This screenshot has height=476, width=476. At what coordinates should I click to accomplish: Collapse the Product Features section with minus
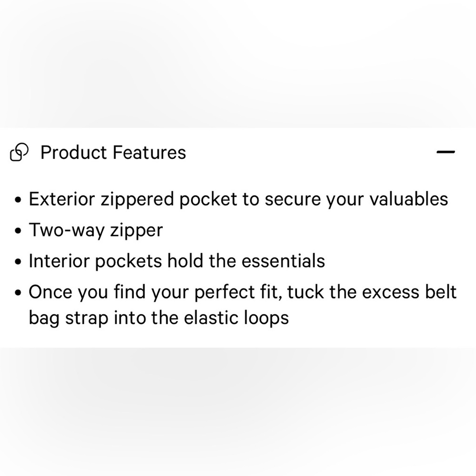click(446, 152)
